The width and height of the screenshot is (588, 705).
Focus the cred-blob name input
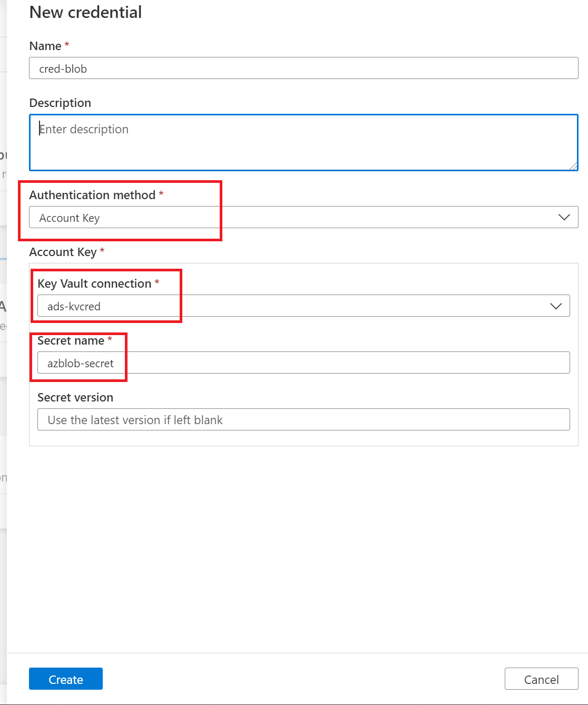tap(211, 68)
